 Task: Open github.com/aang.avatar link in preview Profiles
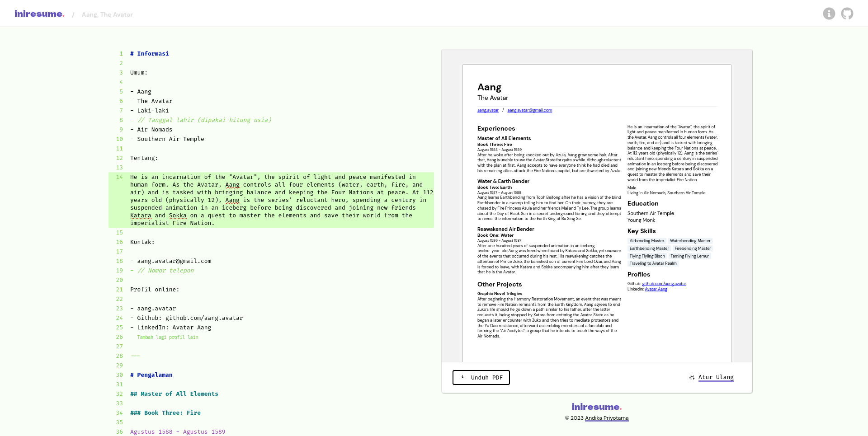coord(664,284)
